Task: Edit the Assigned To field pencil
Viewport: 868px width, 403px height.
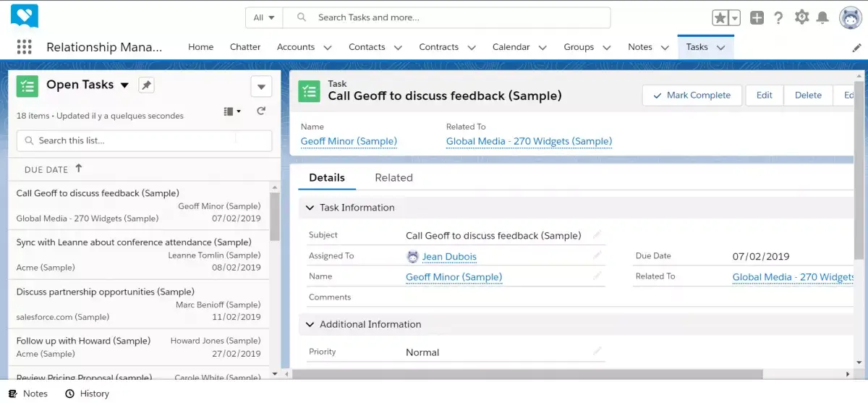Action: [597, 255]
